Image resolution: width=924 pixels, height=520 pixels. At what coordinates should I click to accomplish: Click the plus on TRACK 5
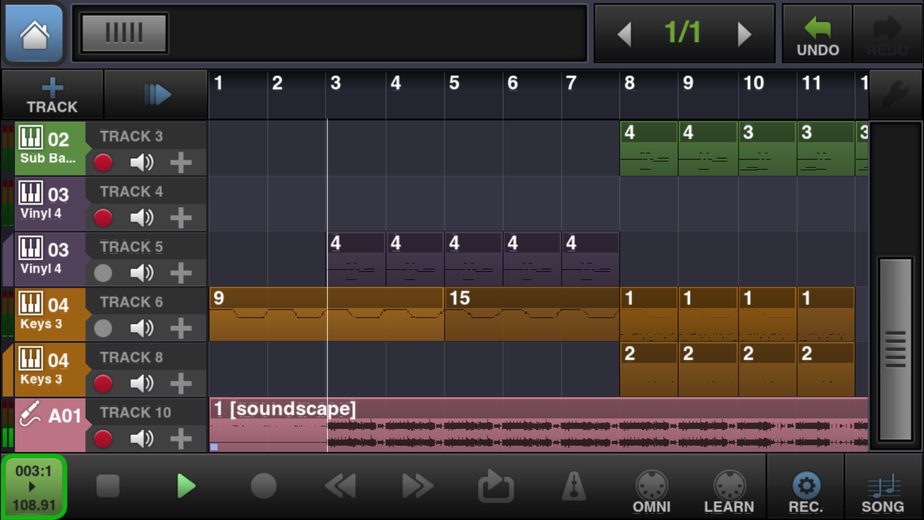[x=181, y=273]
